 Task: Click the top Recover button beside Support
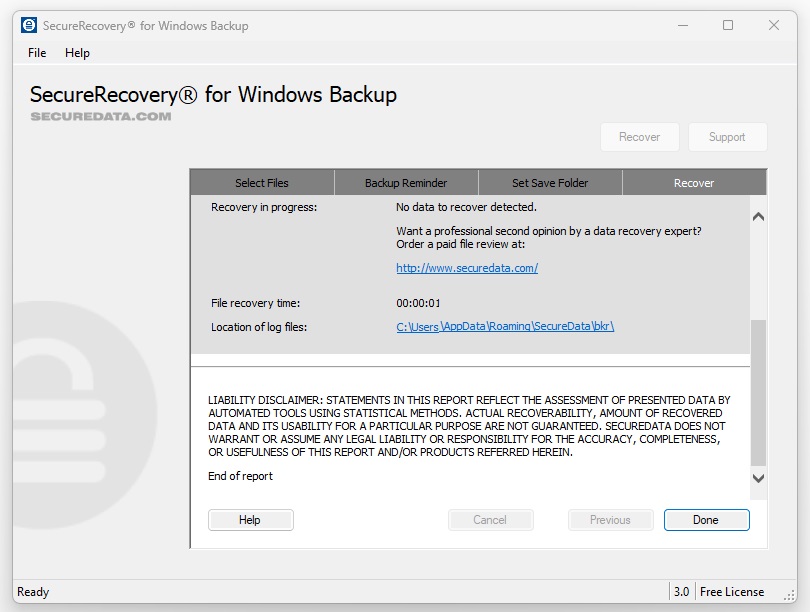tap(639, 137)
